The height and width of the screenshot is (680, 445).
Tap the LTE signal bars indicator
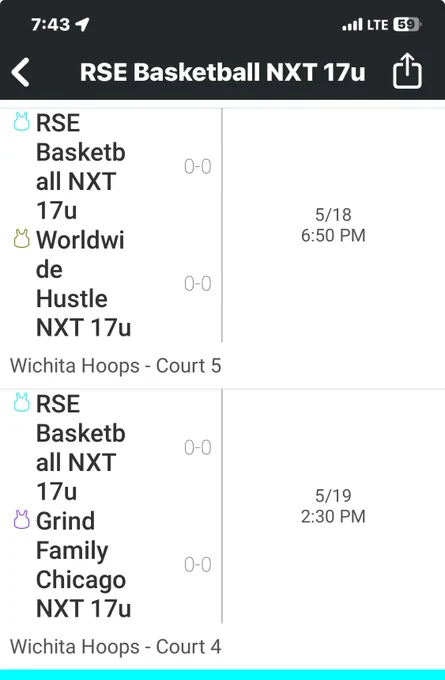point(352,25)
